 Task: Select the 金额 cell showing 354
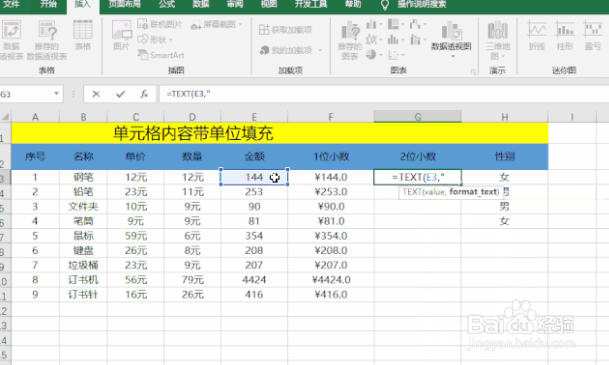click(254, 236)
